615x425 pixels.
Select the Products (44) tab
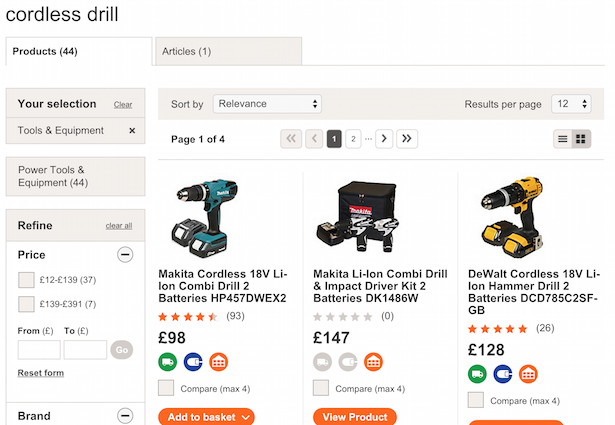(79, 51)
